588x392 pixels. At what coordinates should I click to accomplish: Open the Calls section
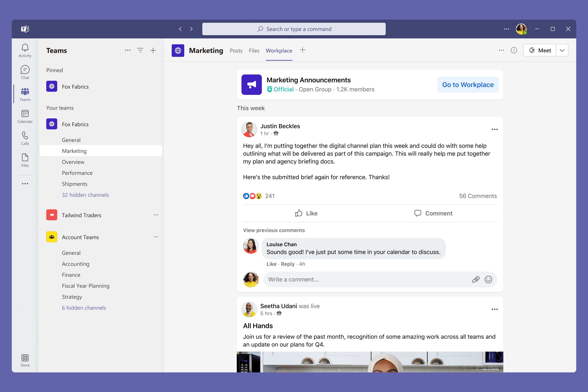[x=25, y=138]
